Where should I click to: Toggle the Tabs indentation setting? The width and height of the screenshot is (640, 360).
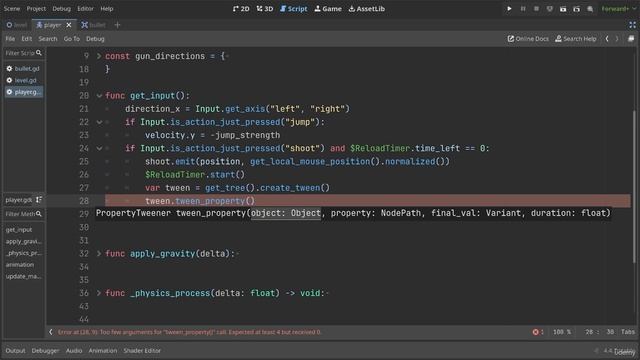click(628, 332)
